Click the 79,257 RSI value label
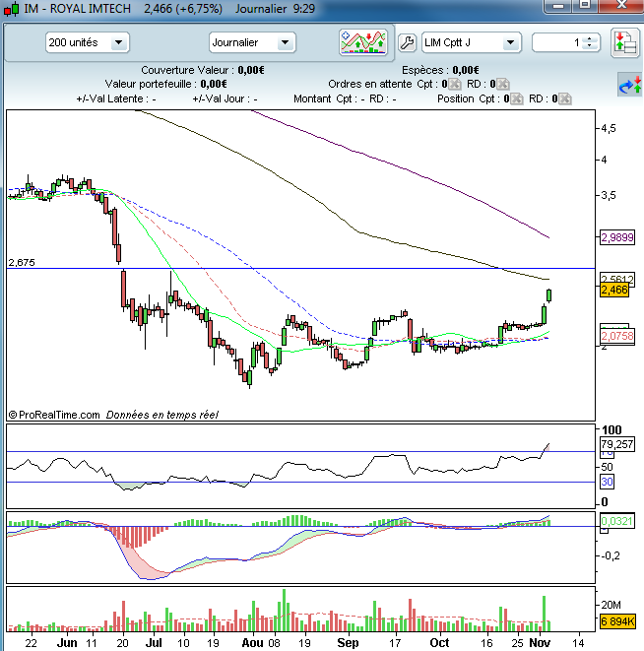 pyautogui.click(x=617, y=444)
